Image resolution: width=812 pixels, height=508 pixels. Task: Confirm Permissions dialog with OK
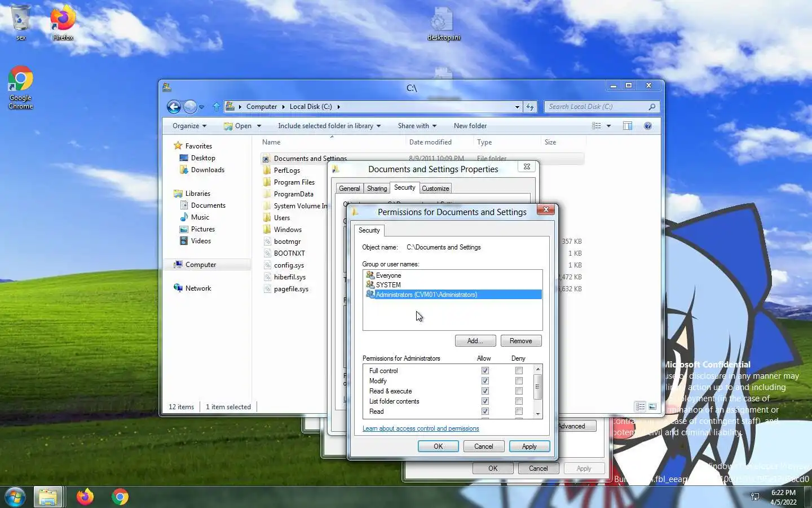click(438, 446)
